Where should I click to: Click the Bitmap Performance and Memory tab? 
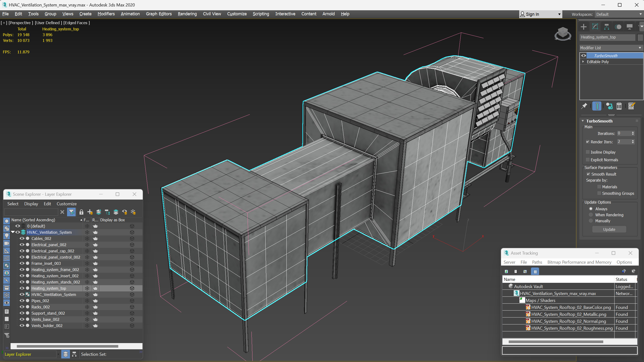coord(579,262)
